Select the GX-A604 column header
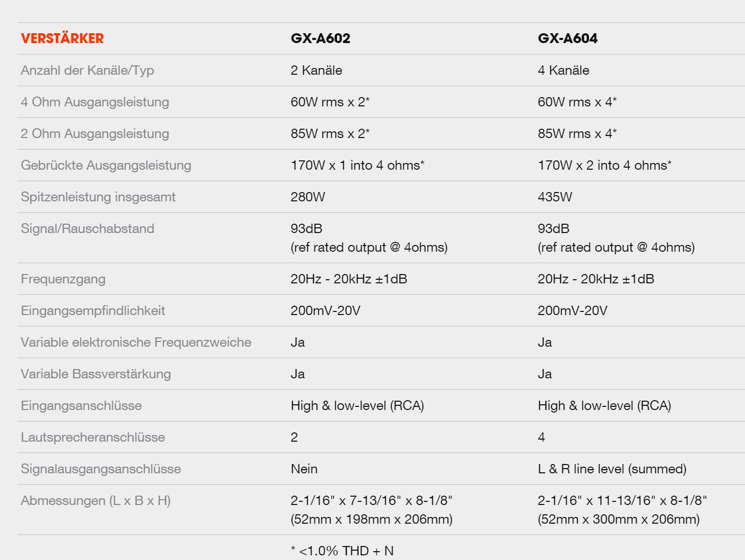 coord(567,38)
